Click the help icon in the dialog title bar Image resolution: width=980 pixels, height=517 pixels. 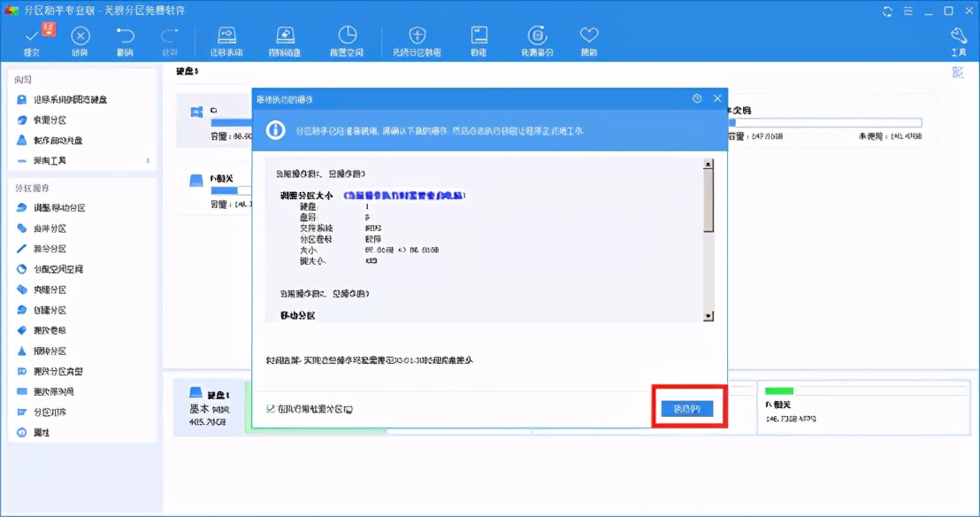697,99
